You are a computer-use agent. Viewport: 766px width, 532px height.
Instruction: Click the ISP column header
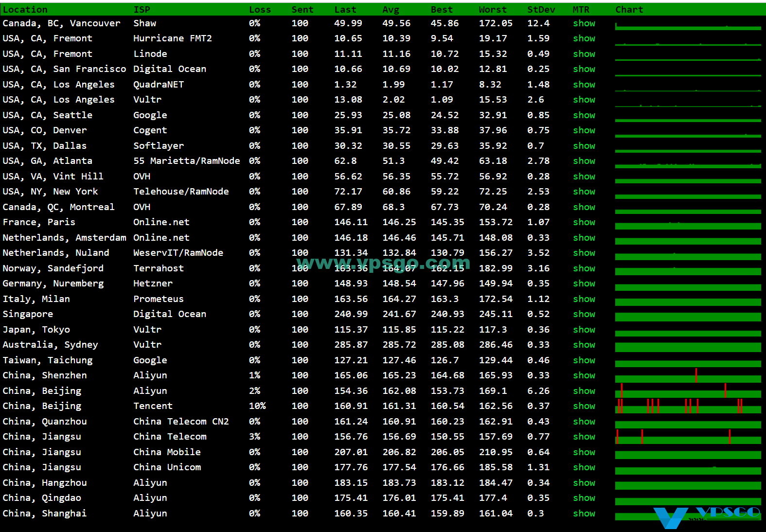142,10
